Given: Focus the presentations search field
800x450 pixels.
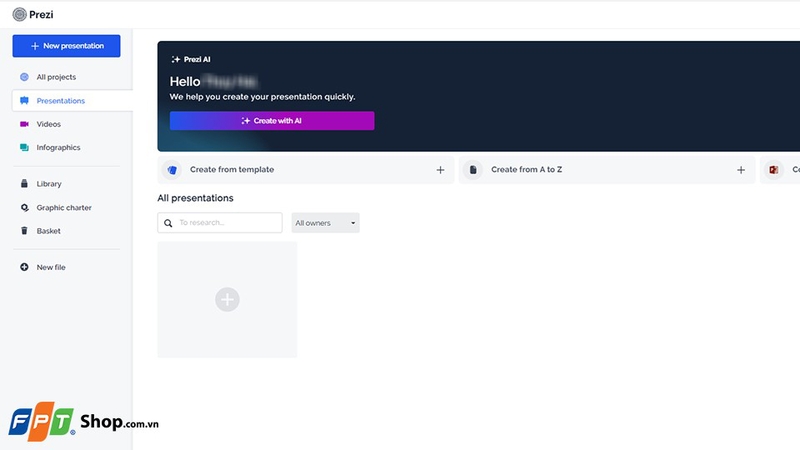Looking at the screenshot, I should pyautogui.click(x=220, y=223).
